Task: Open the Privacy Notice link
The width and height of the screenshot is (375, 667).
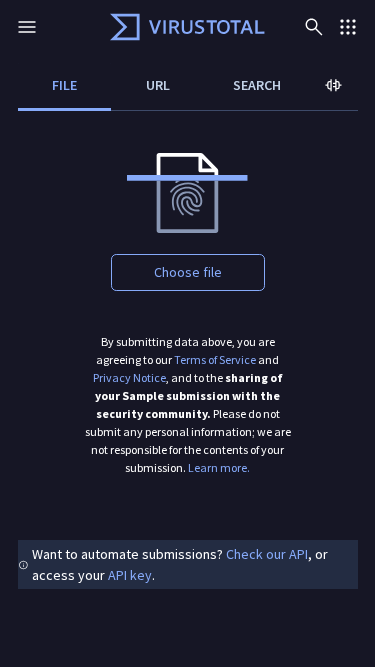Action: pos(129,378)
